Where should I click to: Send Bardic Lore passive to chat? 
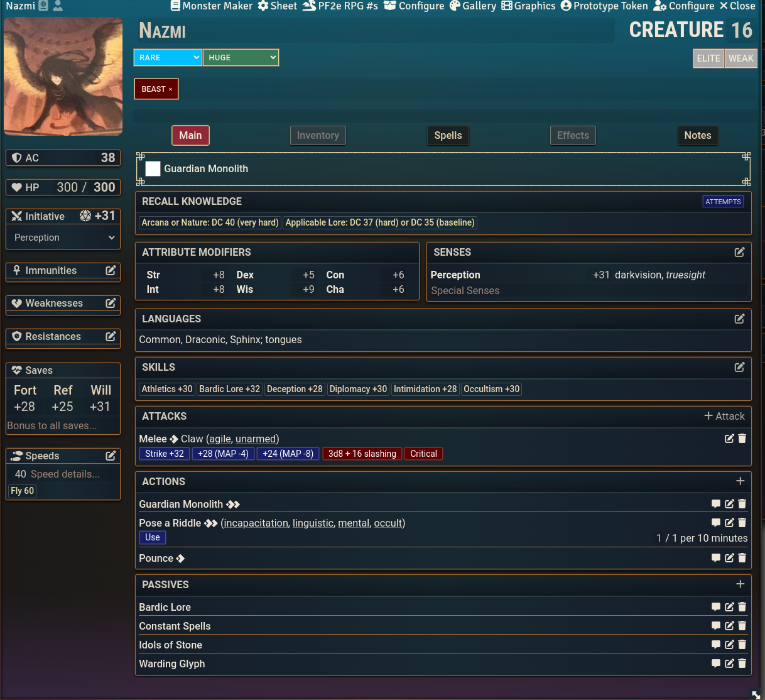pos(715,607)
